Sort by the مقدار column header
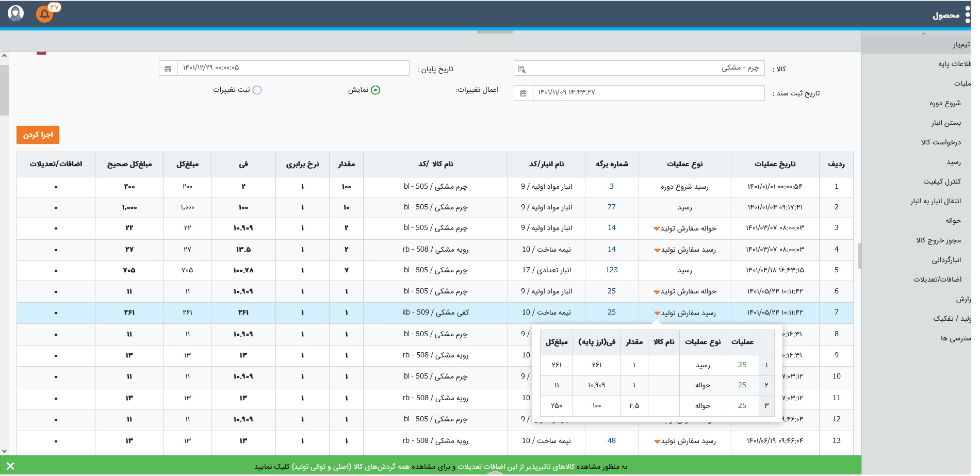Screen dimensions: 980x476 pos(346,165)
